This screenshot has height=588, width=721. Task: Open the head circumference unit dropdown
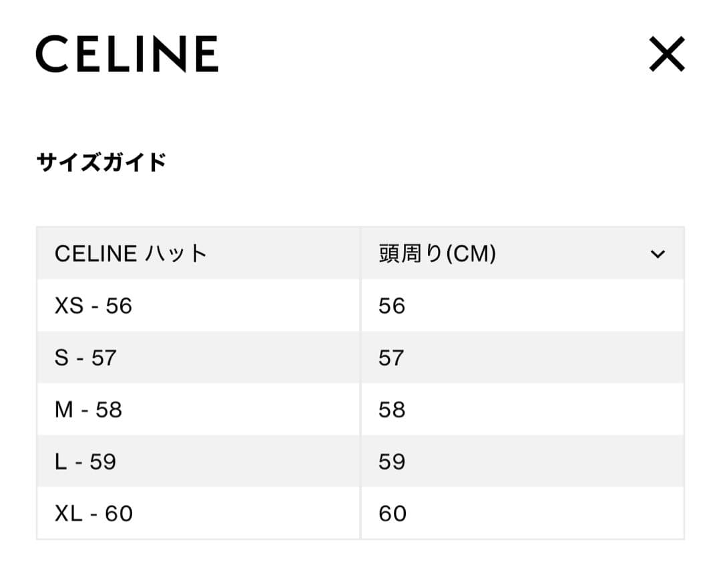[x=658, y=254]
